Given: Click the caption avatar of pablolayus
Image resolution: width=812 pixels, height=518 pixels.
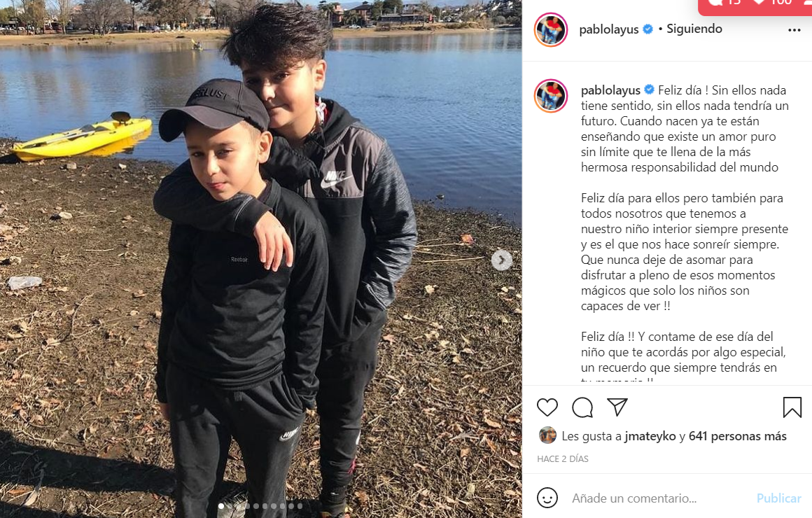Looking at the screenshot, I should [551, 96].
